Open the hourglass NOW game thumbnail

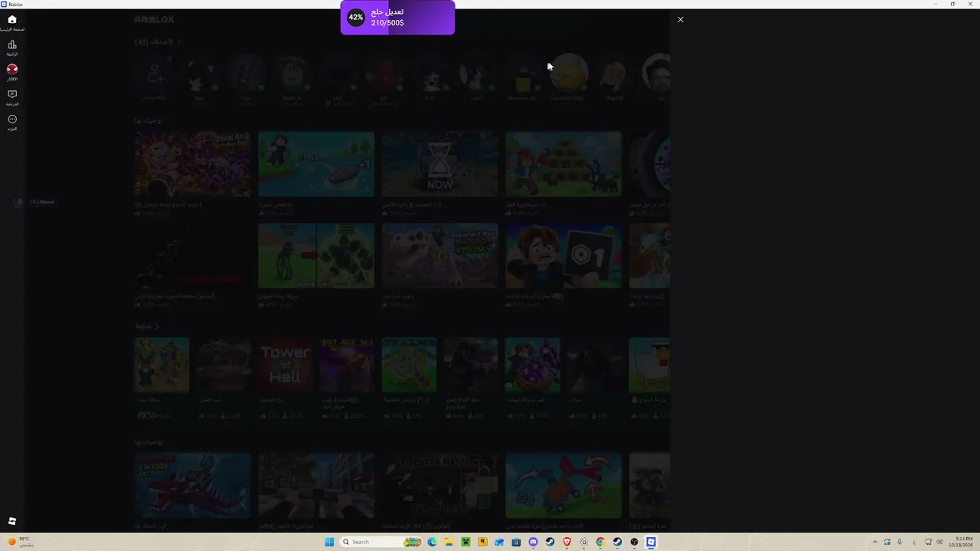click(439, 164)
